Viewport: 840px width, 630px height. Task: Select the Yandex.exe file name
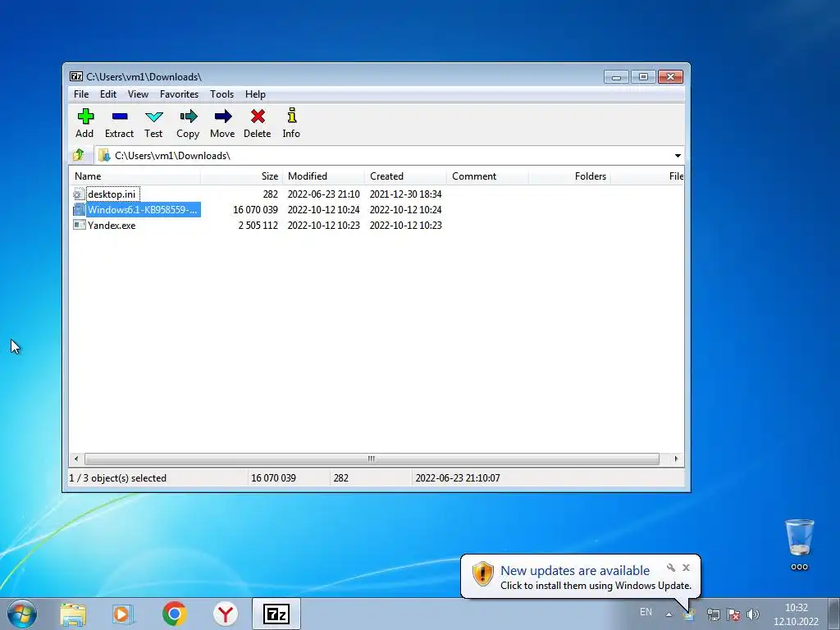(x=112, y=225)
